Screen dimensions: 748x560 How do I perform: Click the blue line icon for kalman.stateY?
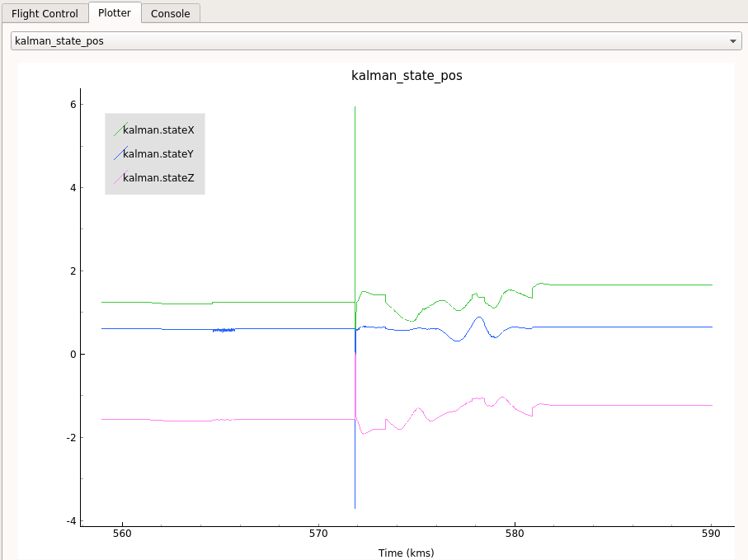click(120, 153)
